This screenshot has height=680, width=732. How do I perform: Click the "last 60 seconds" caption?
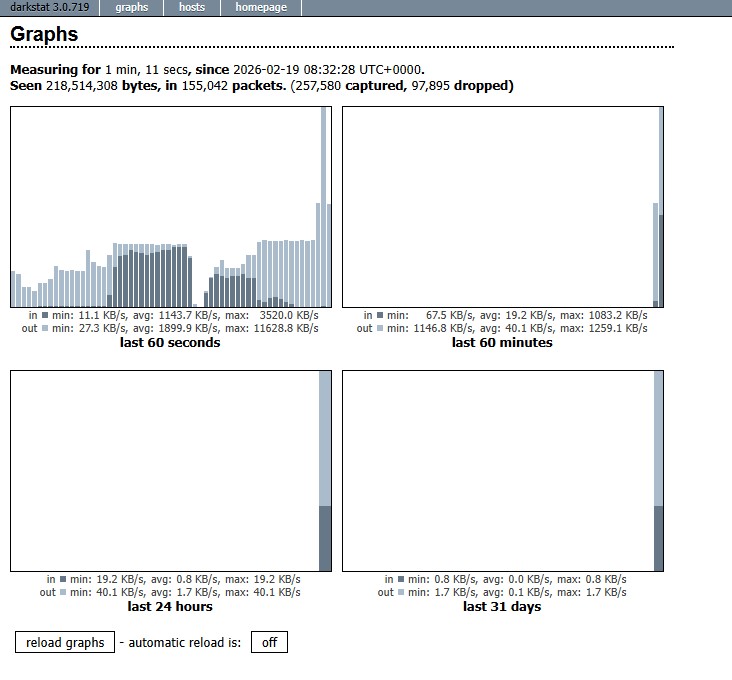(170, 342)
